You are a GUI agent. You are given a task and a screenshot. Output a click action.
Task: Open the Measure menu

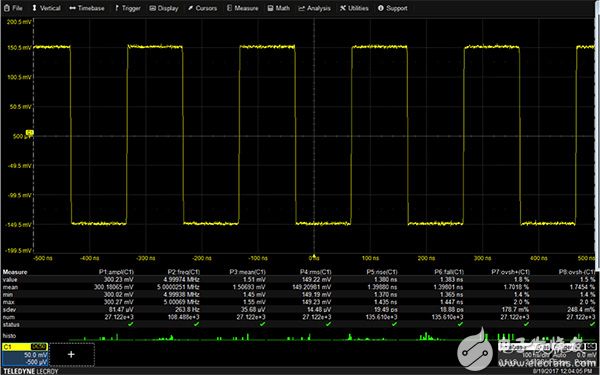click(x=243, y=8)
